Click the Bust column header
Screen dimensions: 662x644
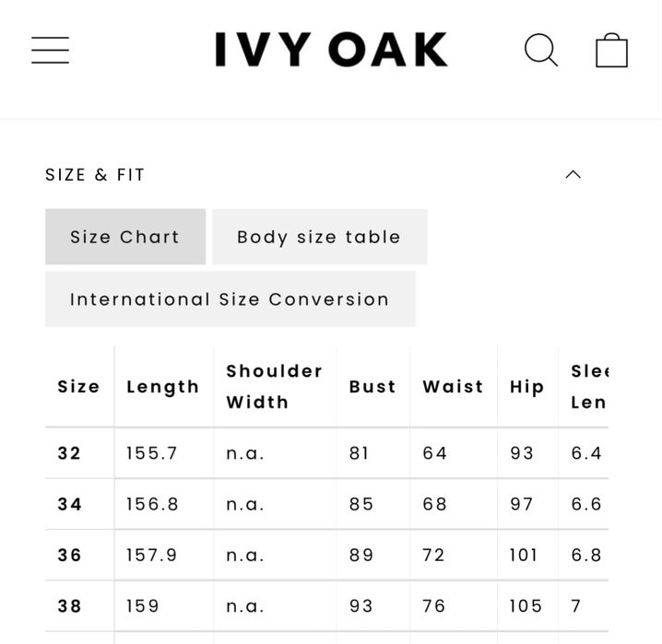[372, 387]
